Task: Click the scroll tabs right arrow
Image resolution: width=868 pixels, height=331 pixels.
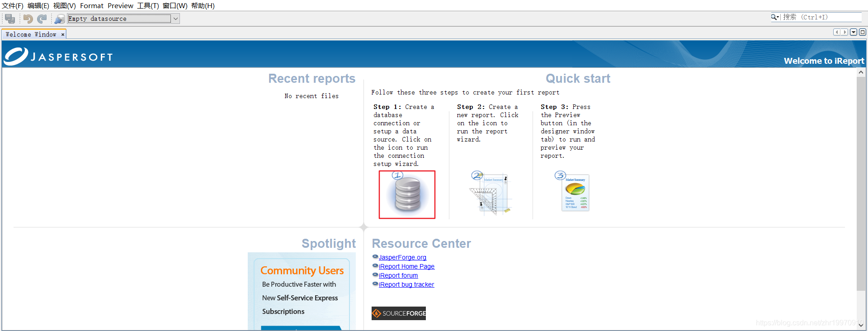Action: click(x=844, y=32)
